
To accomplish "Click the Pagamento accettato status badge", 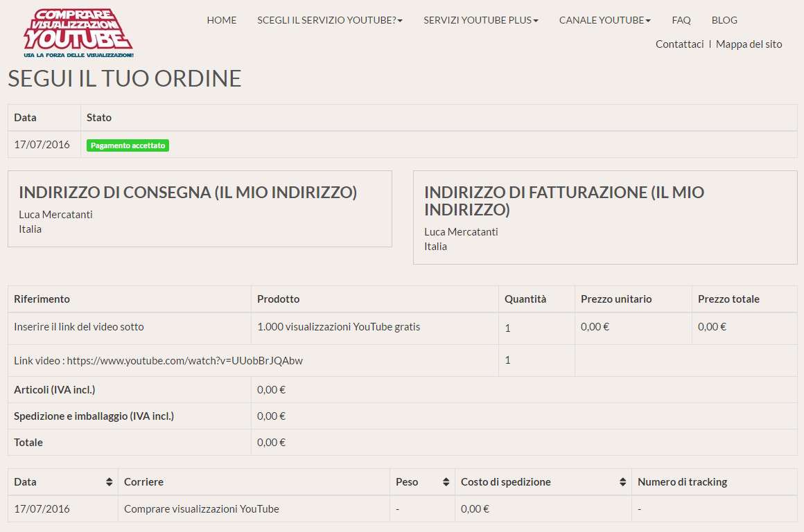I will (x=128, y=145).
